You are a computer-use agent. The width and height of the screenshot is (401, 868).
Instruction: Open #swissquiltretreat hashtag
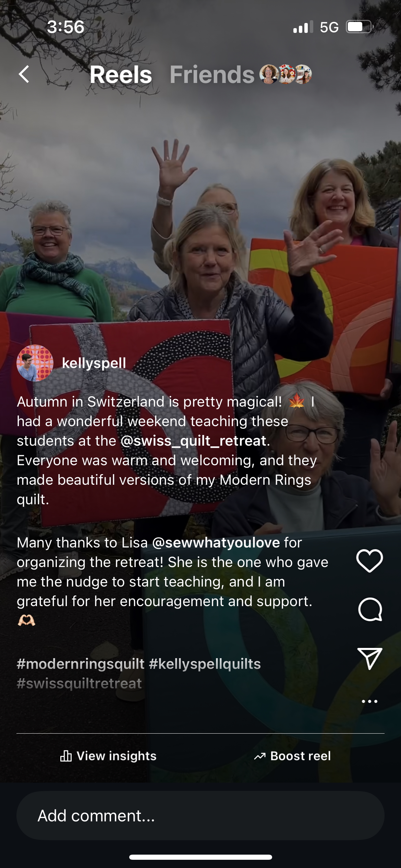click(79, 684)
